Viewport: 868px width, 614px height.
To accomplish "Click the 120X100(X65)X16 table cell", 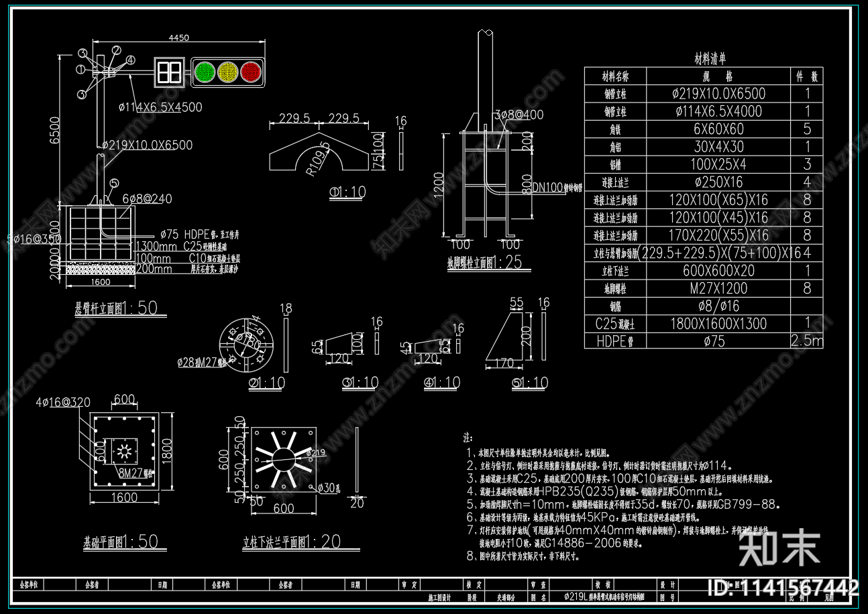I will [x=719, y=200].
